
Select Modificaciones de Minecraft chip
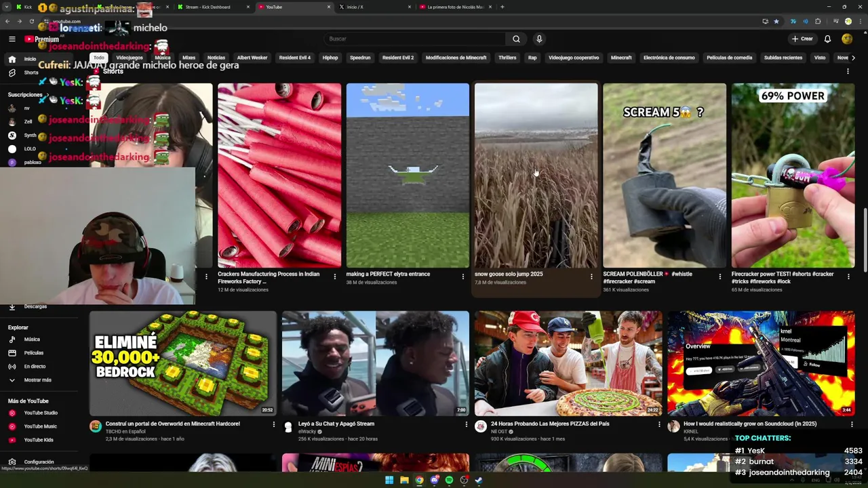click(456, 58)
